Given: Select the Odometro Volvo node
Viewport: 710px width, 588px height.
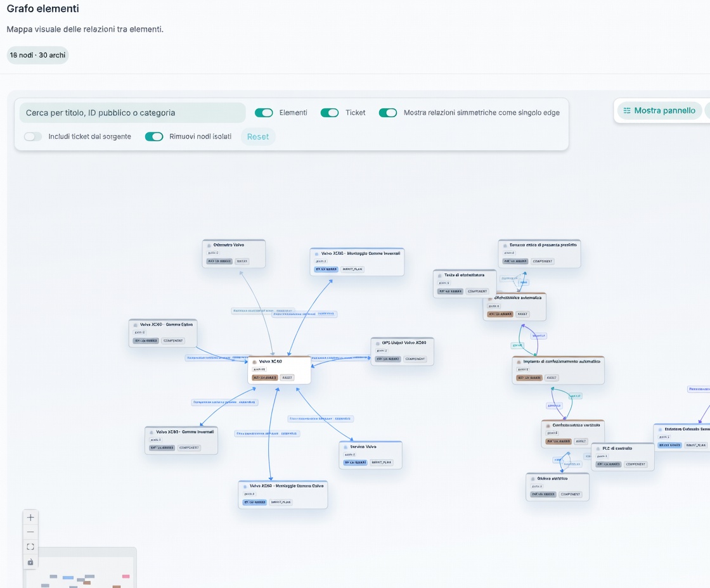Looking at the screenshot, I should coord(234,253).
